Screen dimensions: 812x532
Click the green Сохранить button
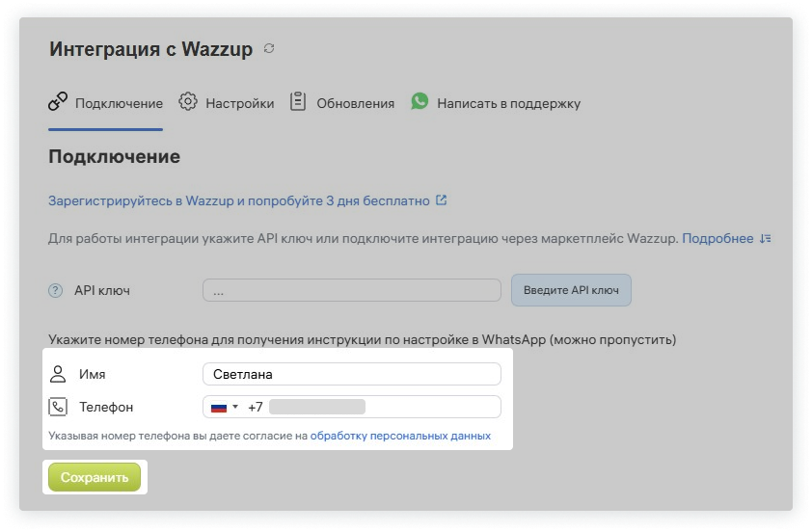[x=95, y=477]
